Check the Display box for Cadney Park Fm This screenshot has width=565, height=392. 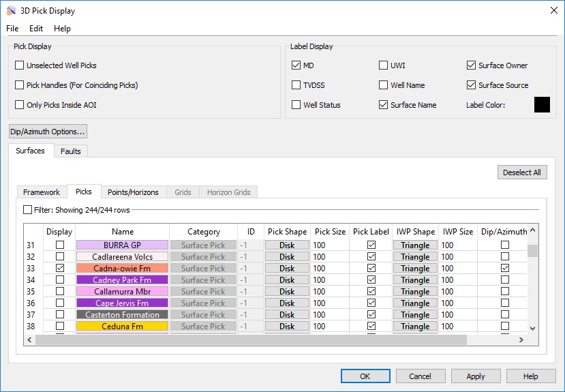[x=60, y=280]
